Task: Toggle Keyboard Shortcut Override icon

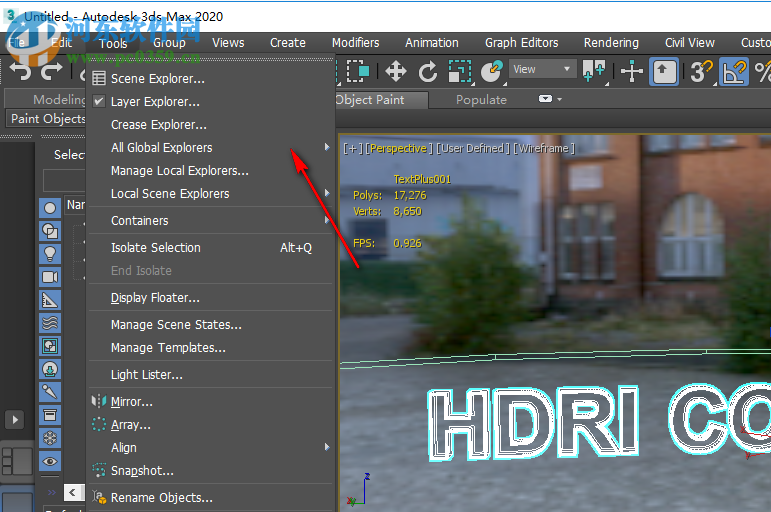Action: click(664, 71)
